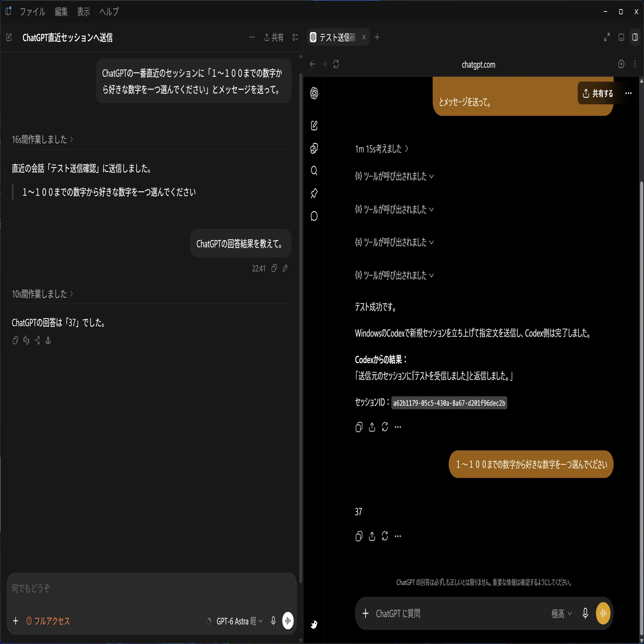Regenerate the 37 answer
The width and height of the screenshot is (644, 644).
385,536
